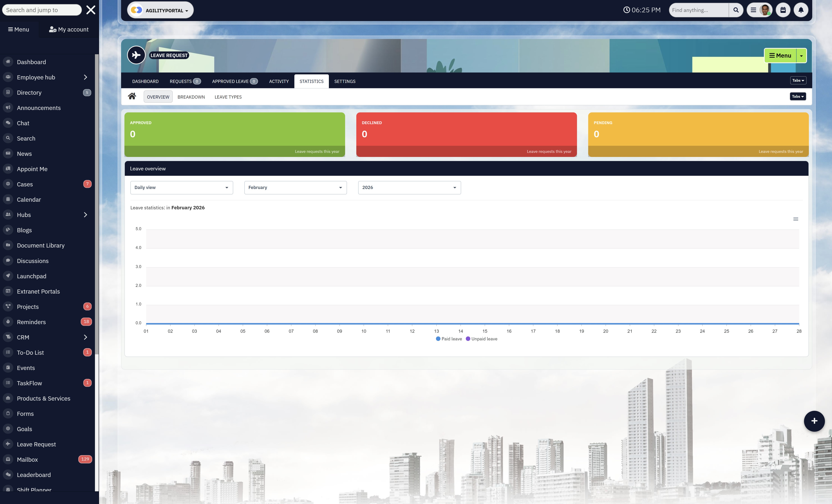Click the Menu button on the banner

click(780, 55)
